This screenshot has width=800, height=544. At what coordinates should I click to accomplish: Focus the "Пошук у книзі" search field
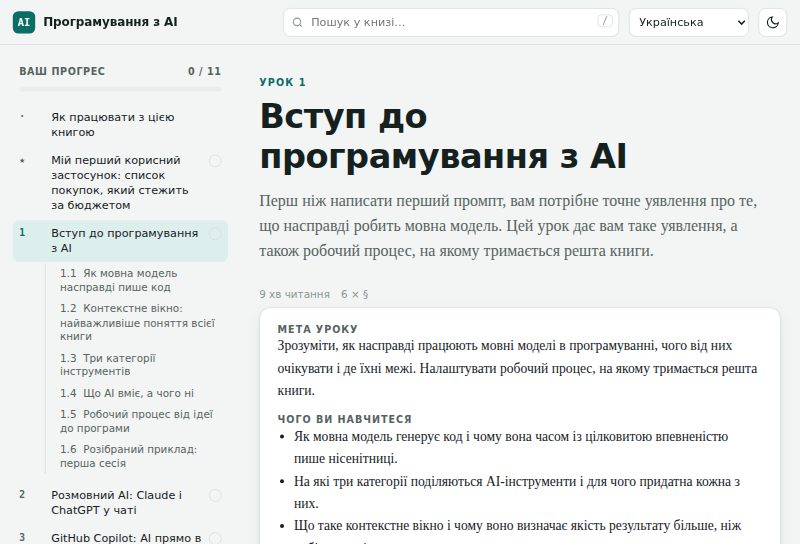tap(451, 22)
